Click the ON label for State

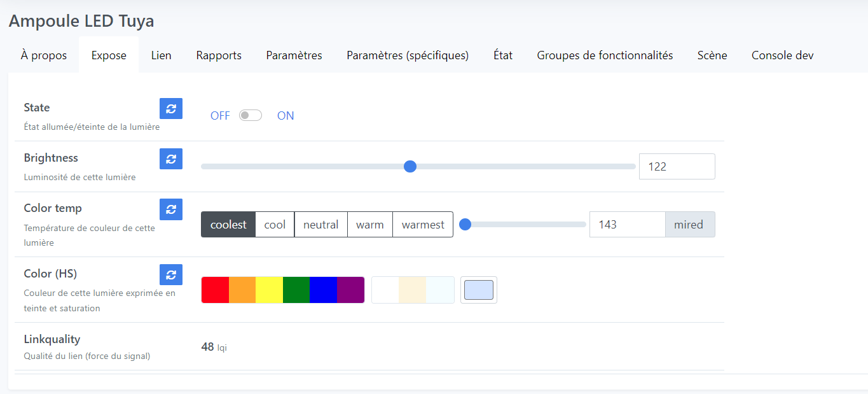tap(286, 116)
